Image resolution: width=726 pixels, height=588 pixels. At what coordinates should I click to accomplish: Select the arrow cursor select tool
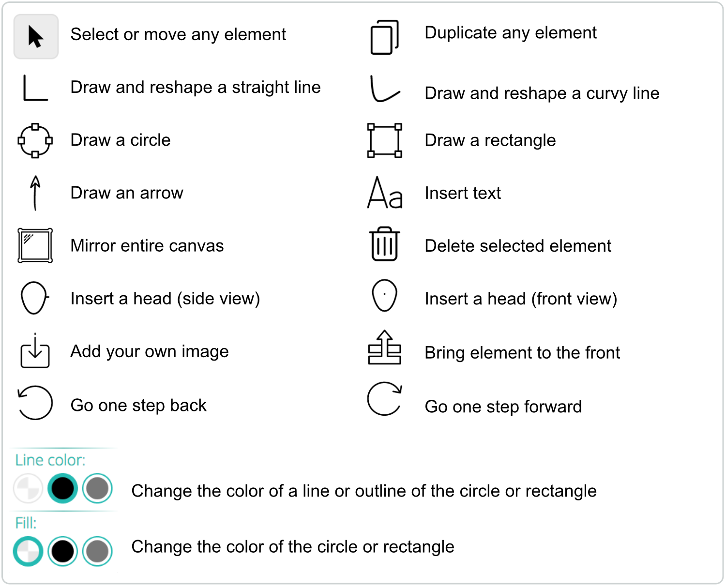(36, 37)
